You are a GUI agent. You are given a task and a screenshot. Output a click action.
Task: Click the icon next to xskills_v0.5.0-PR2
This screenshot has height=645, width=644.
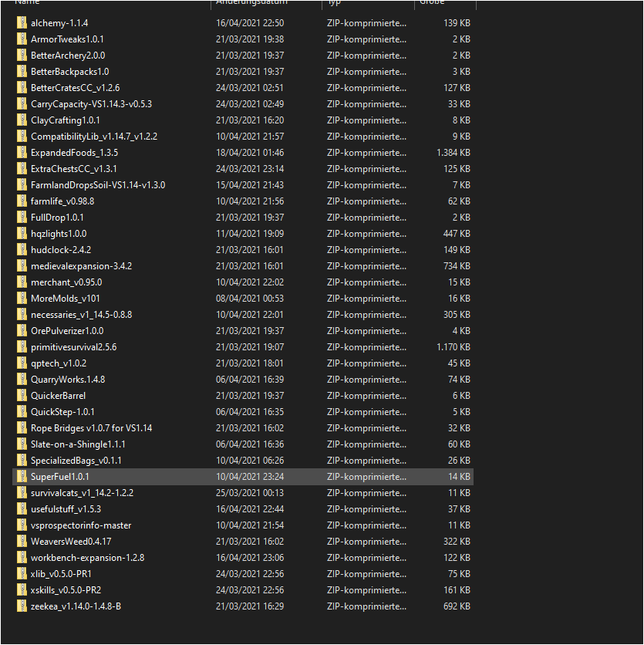pyautogui.click(x=22, y=590)
